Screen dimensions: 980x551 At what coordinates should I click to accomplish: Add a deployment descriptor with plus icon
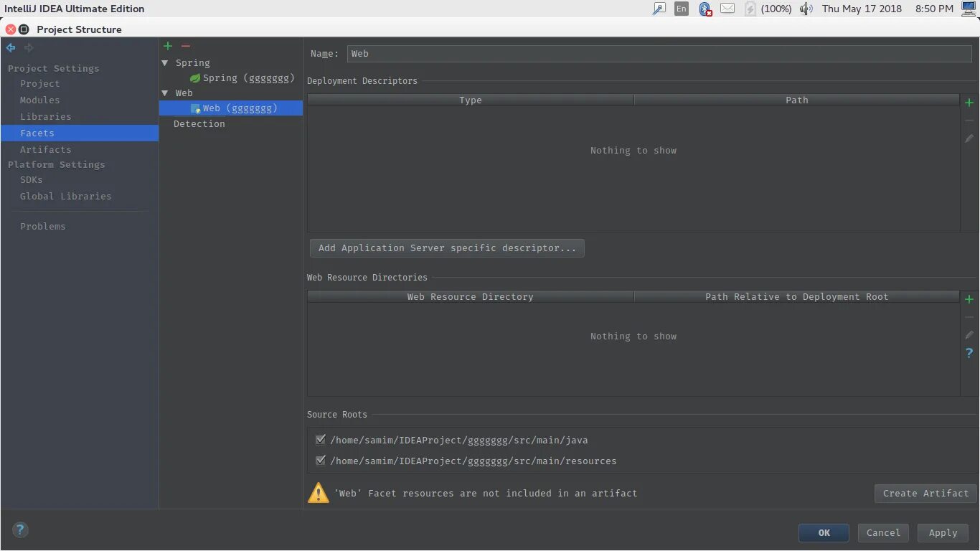point(969,103)
